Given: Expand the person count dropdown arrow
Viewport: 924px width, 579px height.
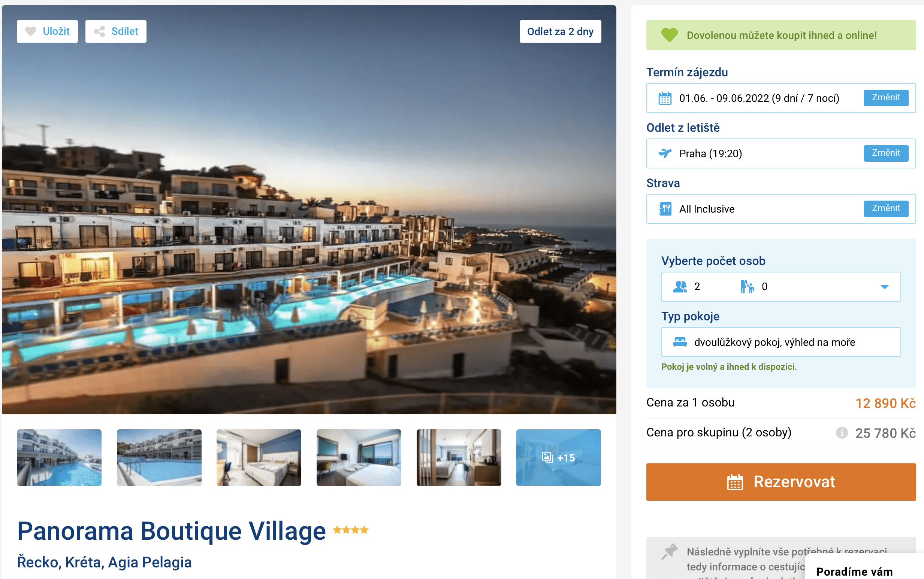Looking at the screenshot, I should [884, 287].
